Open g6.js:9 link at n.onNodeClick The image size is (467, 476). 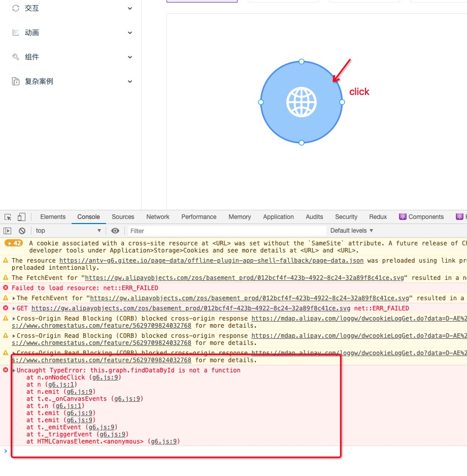click(x=105, y=377)
